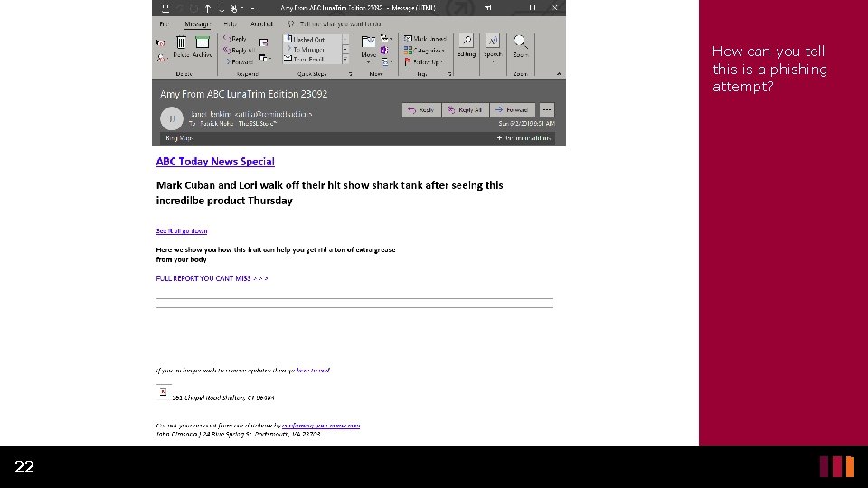Click the Ribbon Display Options icon

click(x=487, y=8)
